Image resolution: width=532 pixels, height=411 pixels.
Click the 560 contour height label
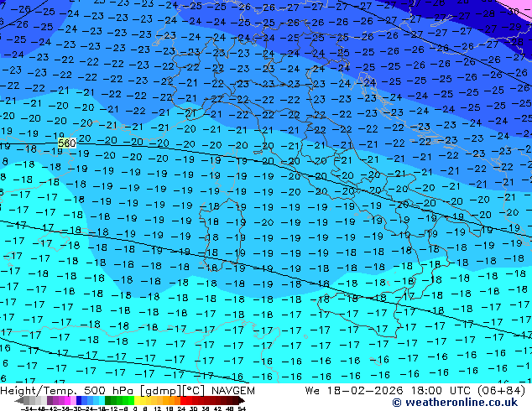pyautogui.click(x=67, y=143)
